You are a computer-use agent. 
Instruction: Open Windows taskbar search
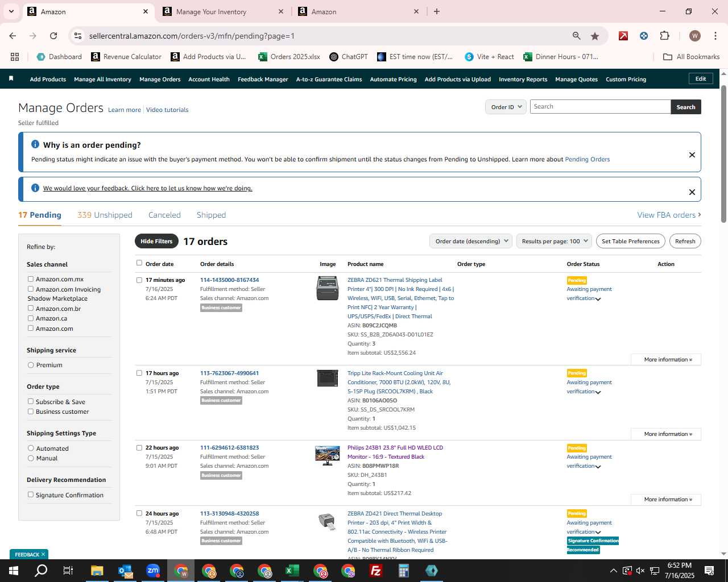(x=41, y=571)
